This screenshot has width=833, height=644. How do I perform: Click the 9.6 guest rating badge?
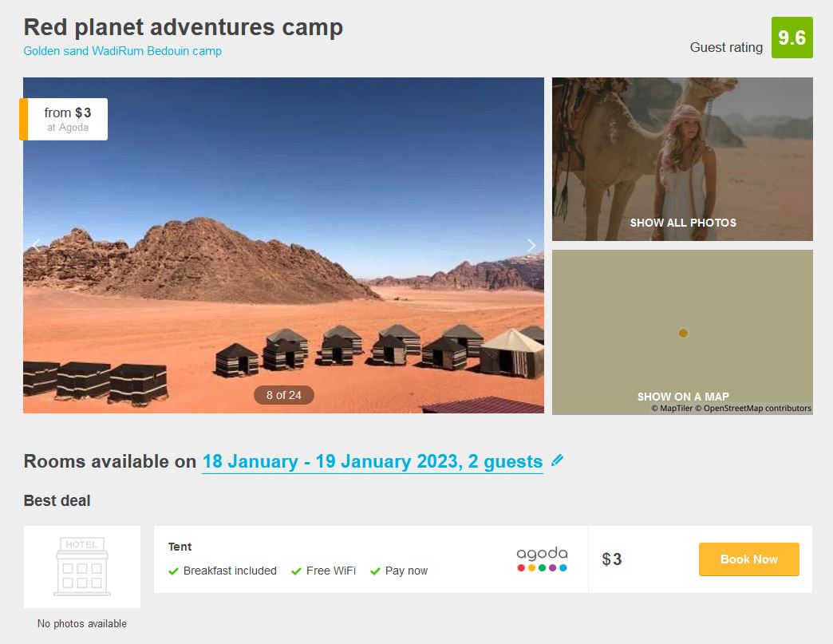pyautogui.click(x=792, y=38)
